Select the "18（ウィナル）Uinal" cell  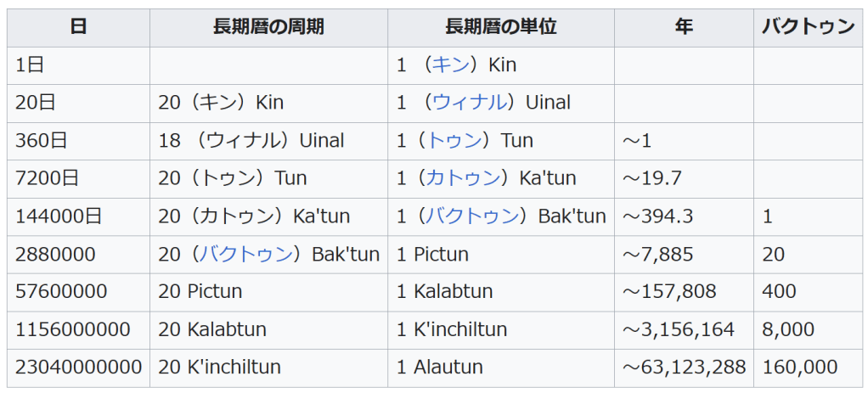251,140
